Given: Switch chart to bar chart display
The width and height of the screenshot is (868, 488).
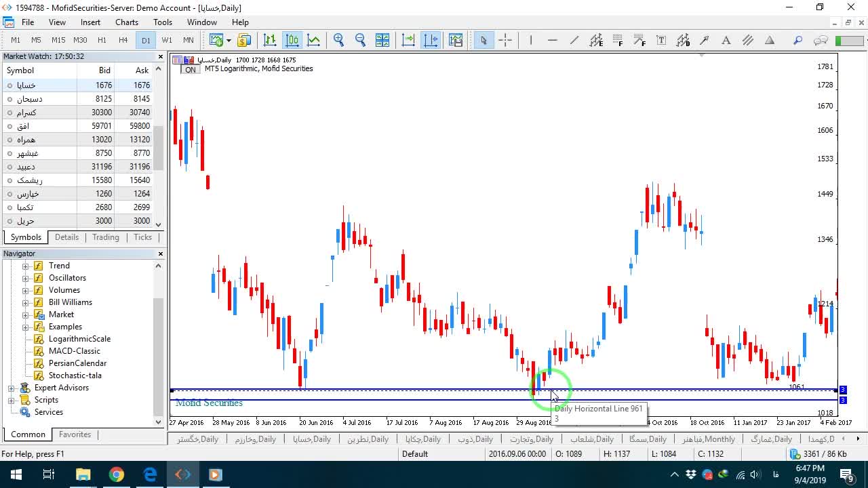Looking at the screenshot, I should [x=270, y=40].
